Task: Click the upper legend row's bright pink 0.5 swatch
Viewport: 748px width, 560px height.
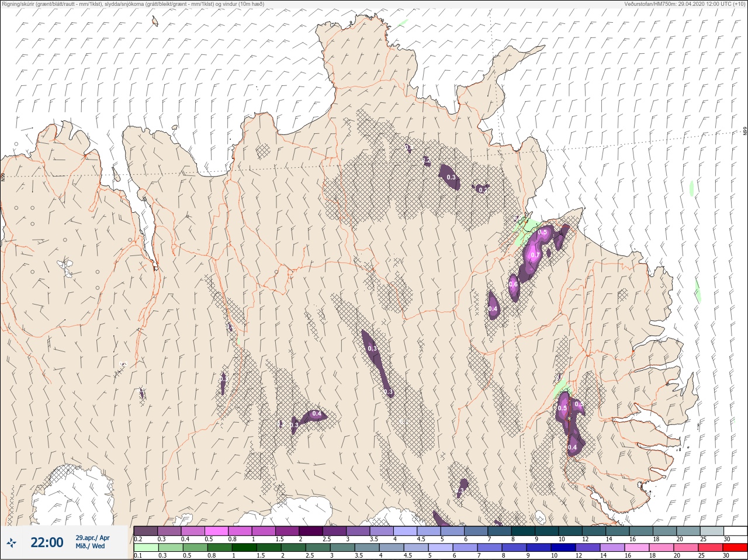Action: click(x=217, y=531)
